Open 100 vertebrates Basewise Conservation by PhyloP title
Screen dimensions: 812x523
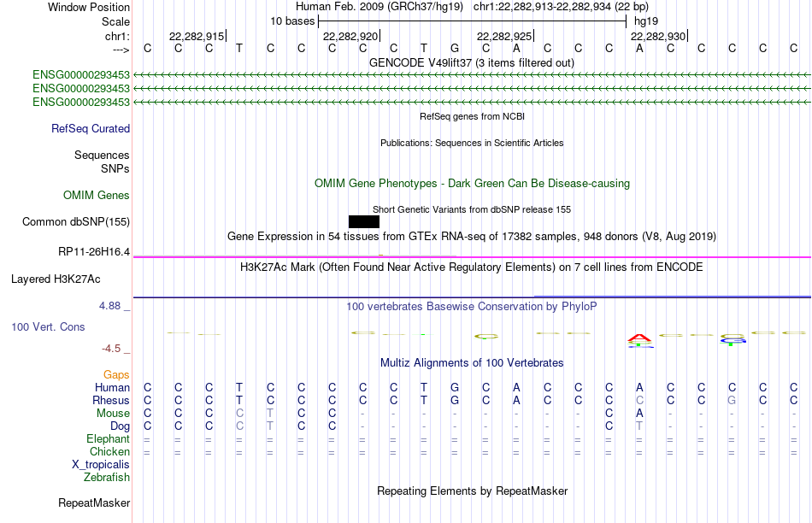pos(472,307)
